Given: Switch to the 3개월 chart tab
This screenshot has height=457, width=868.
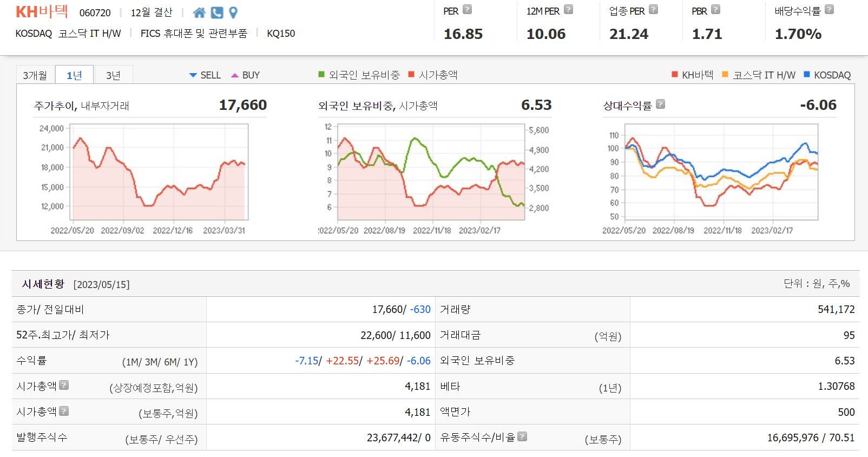Looking at the screenshot, I should coord(35,75).
